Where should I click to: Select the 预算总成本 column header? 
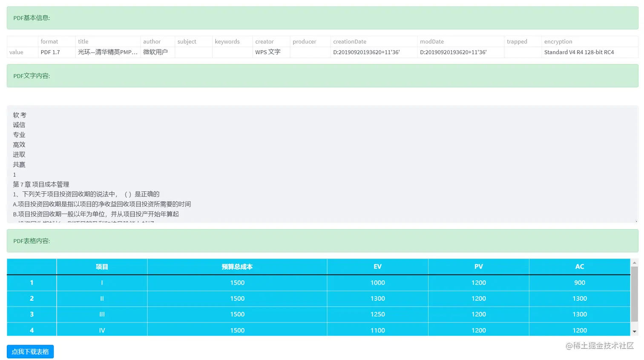pyautogui.click(x=237, y=267)
